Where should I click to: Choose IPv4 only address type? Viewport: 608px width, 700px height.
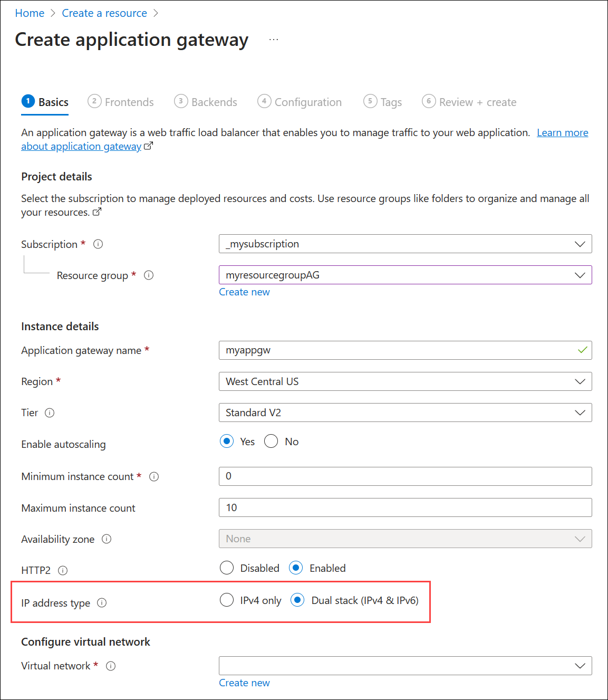pos(227,600)
